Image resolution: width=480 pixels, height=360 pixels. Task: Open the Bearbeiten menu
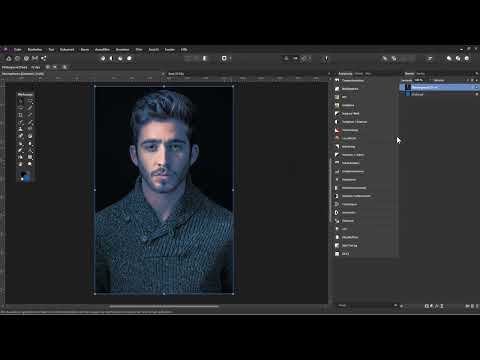[x=35, y=50]
